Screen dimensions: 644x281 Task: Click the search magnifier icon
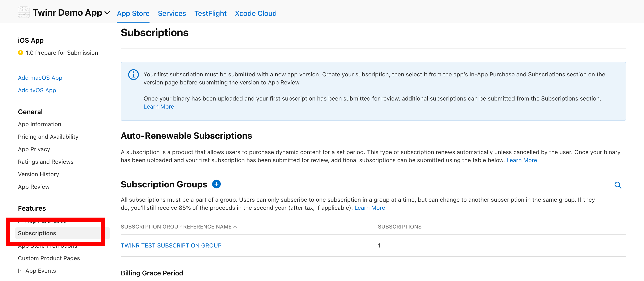tap(618, 185)
